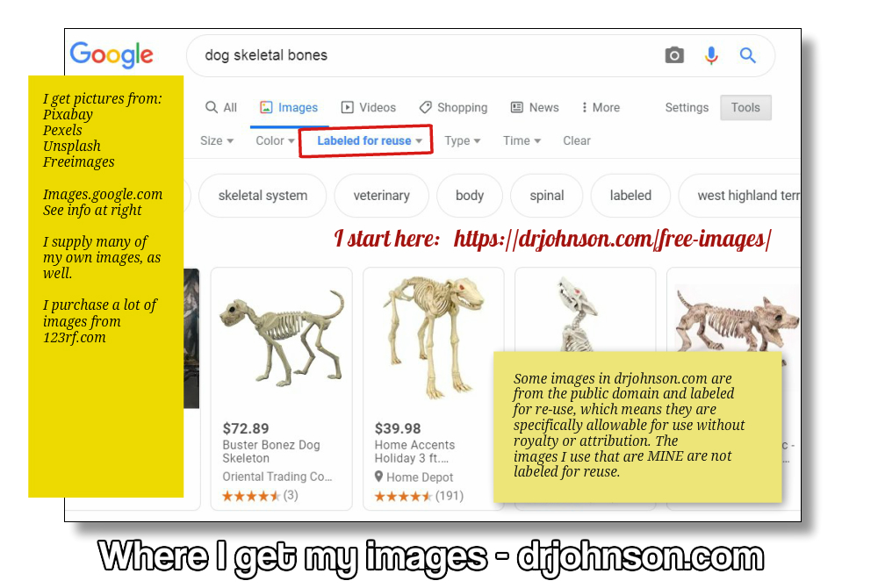The width and height of the screenshot is (878, 588).
Task: Open the Shopping results tab
Action: pos(453,107)
